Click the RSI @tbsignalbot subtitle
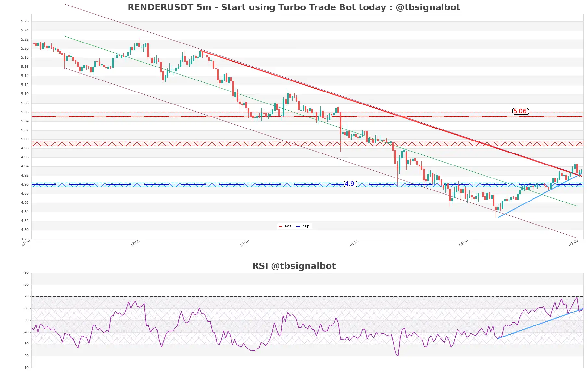This screenshot has width=588, height=392. [x=294, y=266]
